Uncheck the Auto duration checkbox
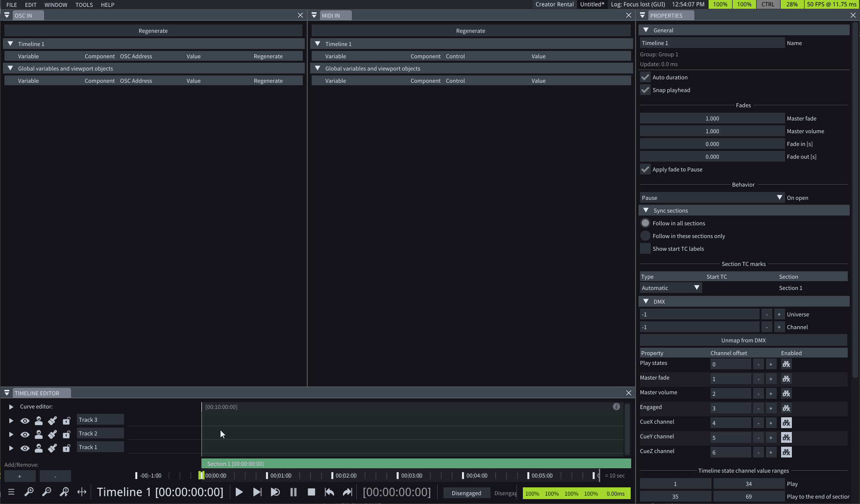The image size is (860, 504). click(x=645, y=77)
